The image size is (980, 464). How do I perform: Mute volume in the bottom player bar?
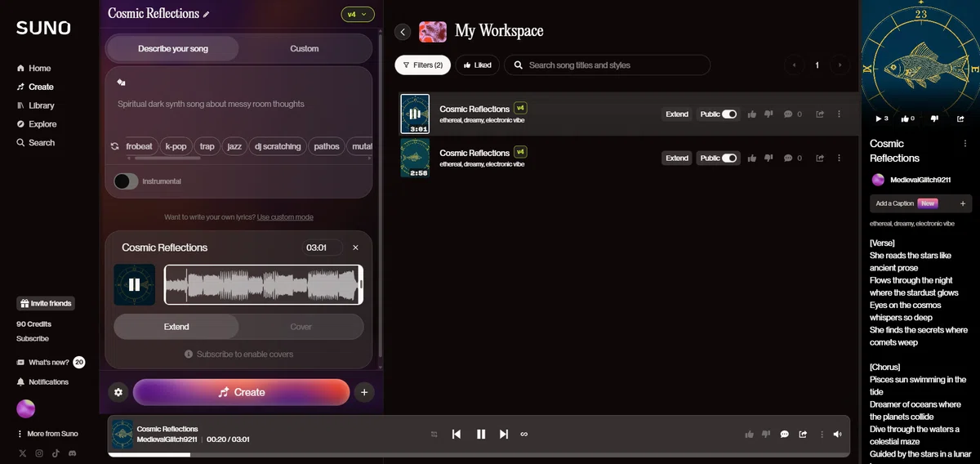tap(837, 434)
